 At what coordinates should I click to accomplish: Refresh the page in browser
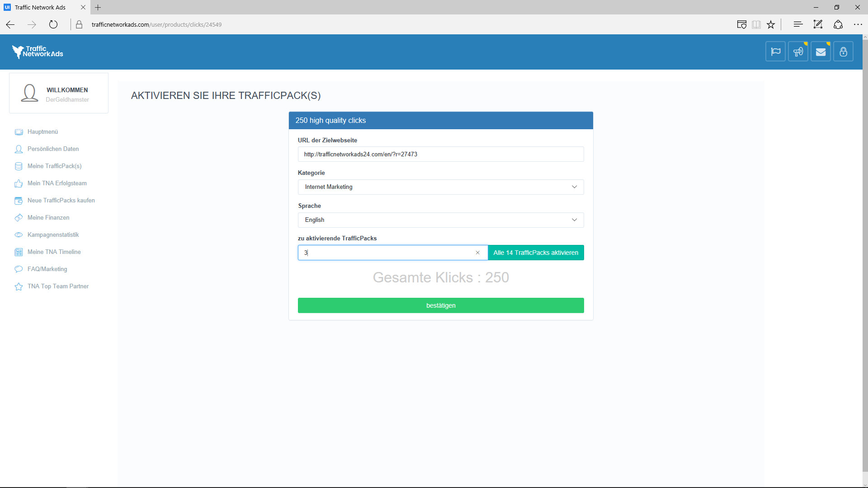pos(53,24)
